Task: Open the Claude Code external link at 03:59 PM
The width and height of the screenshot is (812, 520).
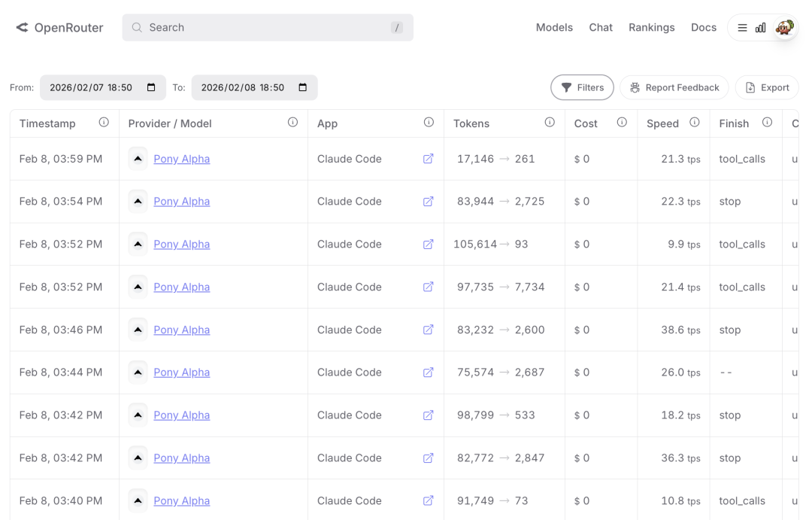Action: click(429, 159)
